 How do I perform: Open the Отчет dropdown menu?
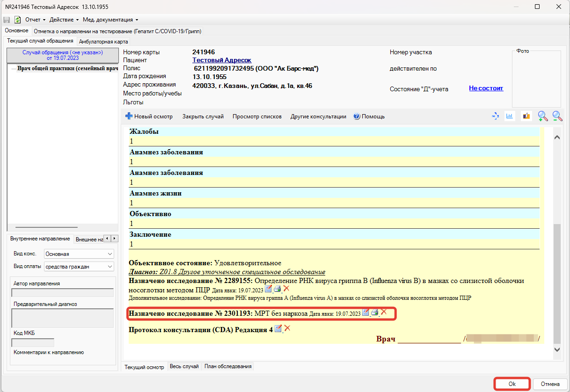point(35,20)
